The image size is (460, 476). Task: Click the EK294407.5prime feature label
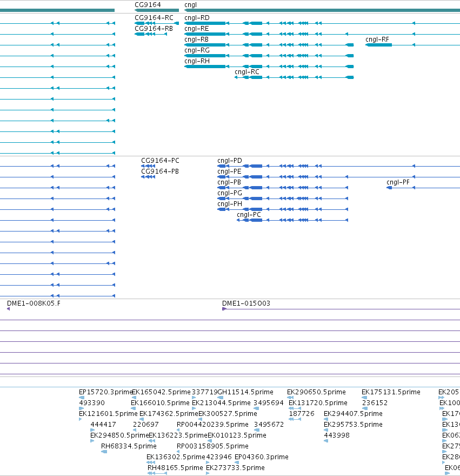pos(353,414)
